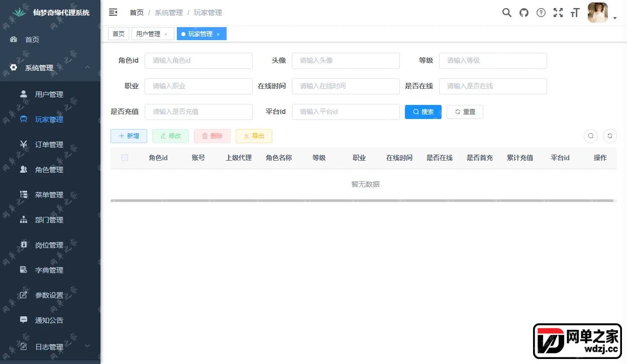The image size is (627, 364).
Task: Click the 搜索 search button
Action: pyautogui.click(x=423, y=111)
